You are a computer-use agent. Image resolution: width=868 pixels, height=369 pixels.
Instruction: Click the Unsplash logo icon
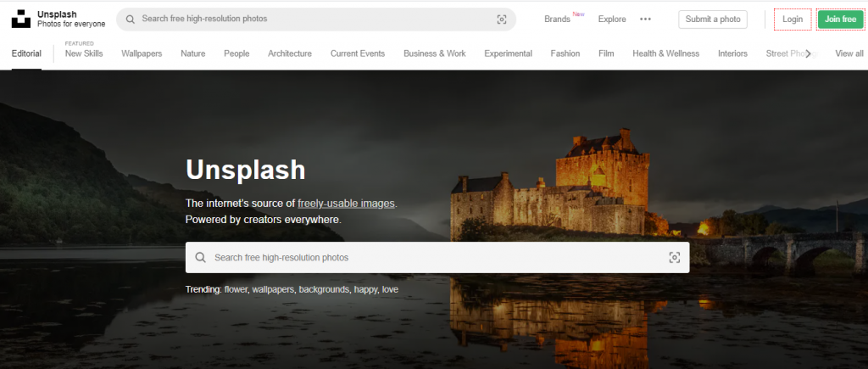20,19
